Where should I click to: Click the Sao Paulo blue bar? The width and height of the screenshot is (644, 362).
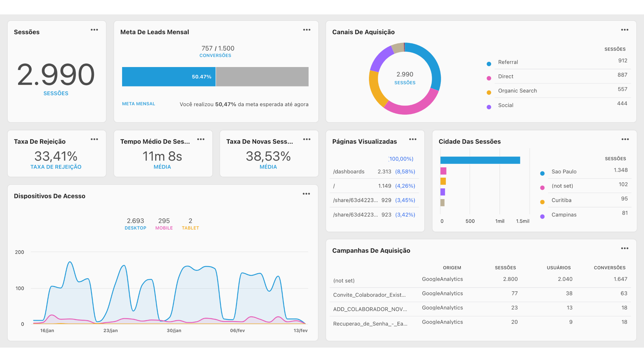coord(480,160)
